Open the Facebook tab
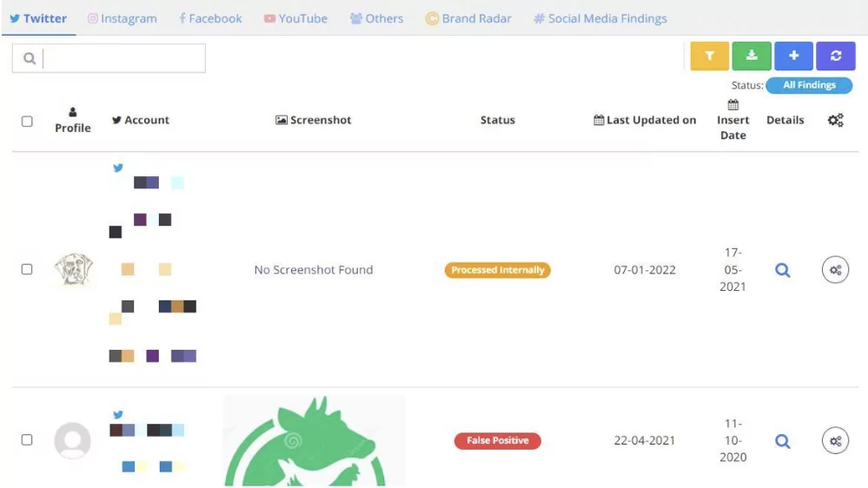The width and height of the screenshot is (868, 488). (210, 18)
